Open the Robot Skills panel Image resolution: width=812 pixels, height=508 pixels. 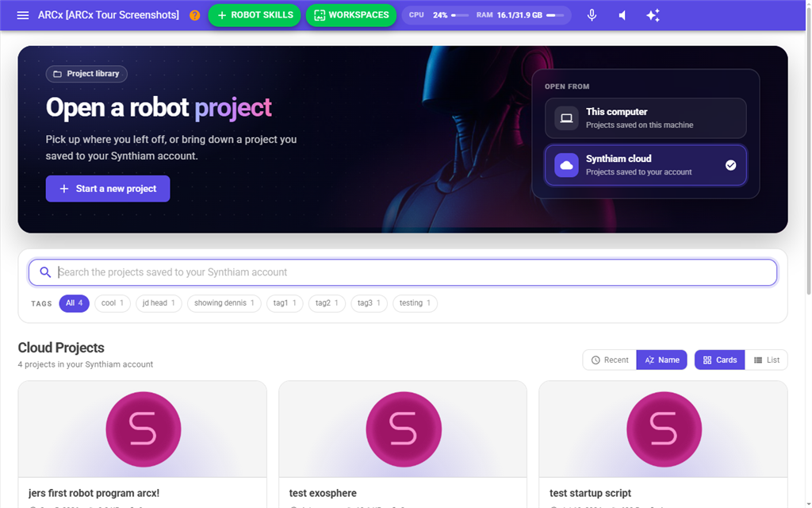[255, 15]
